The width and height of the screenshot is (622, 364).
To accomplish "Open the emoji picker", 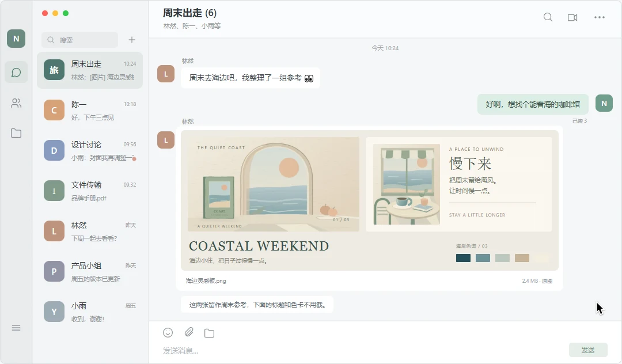I will [x=168, y=333].
